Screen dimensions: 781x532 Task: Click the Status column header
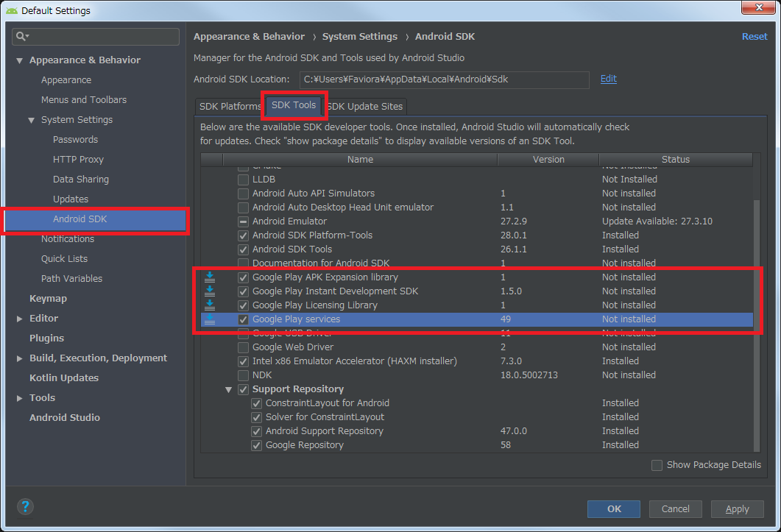[x=676, y=160]
